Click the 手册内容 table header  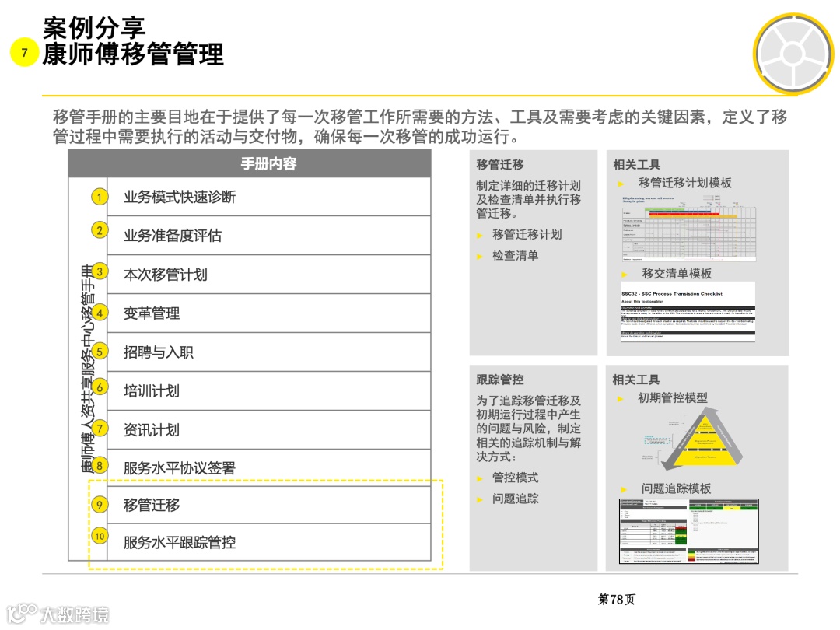250,163
